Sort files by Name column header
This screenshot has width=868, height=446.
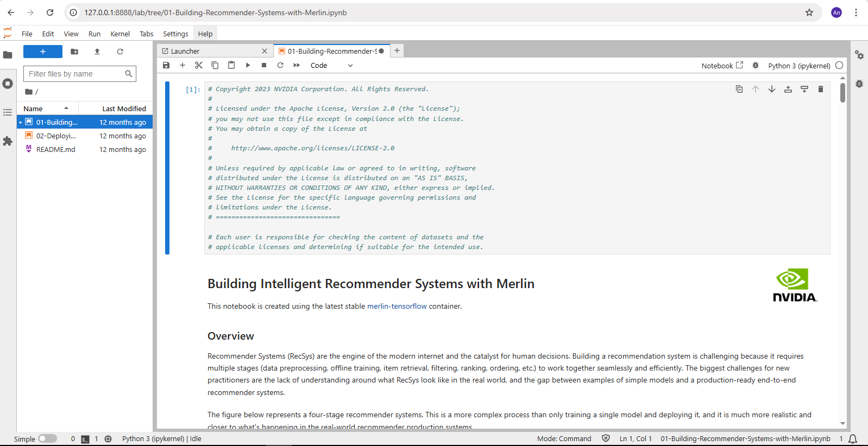[48, 109]
